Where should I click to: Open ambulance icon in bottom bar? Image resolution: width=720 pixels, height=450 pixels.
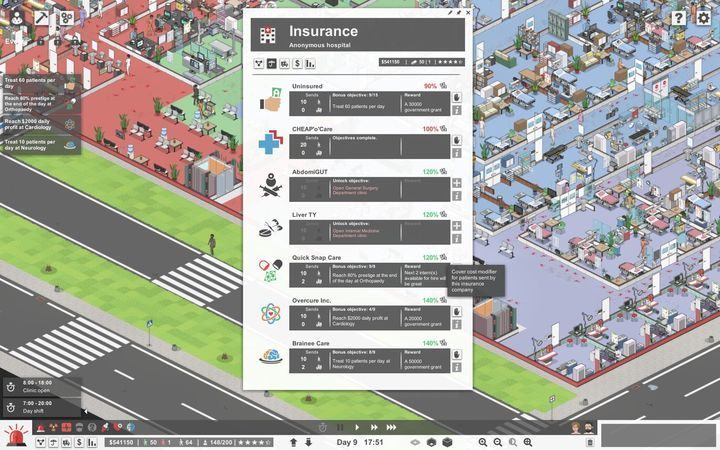67,443
